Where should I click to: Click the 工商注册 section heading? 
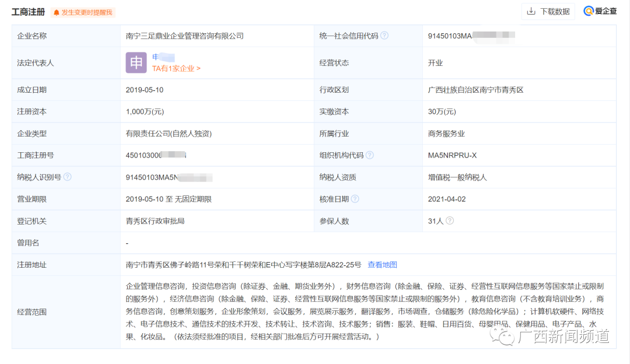pyautogui.click(x=29, y=12)
